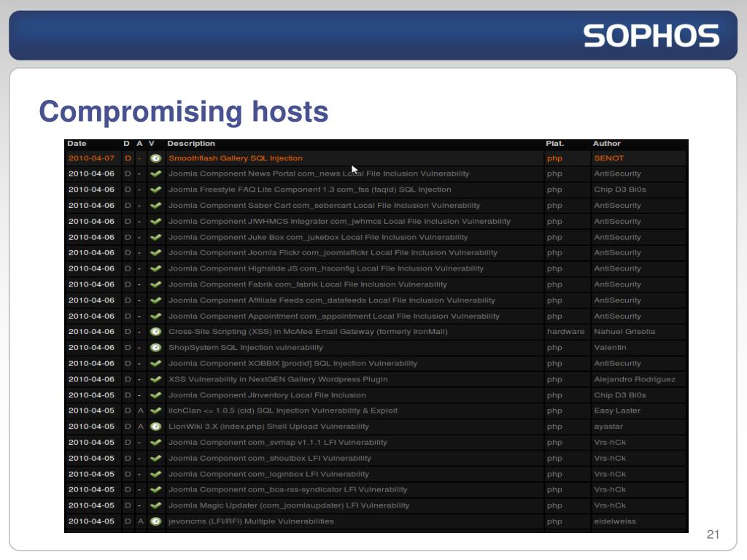The height and width of the screenshot is (560, 747).
Task: Click the checkmark icon for JInventory Local File Inclusion
Action: coord(156,395)
